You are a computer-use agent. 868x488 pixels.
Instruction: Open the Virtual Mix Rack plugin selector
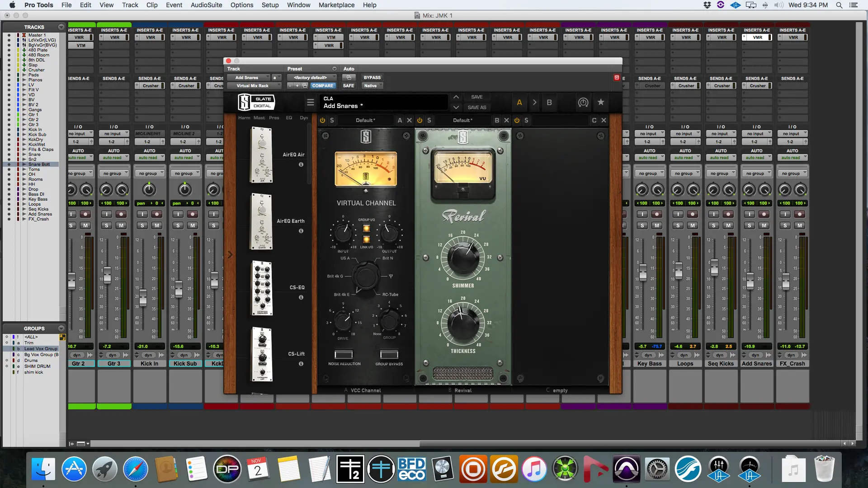(x=254, y=86)
